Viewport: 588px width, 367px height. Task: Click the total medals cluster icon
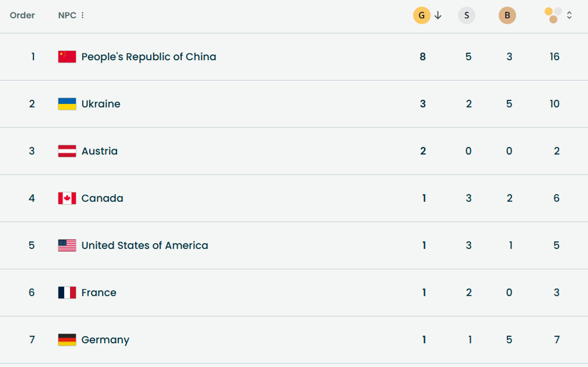tap(554, 15)
